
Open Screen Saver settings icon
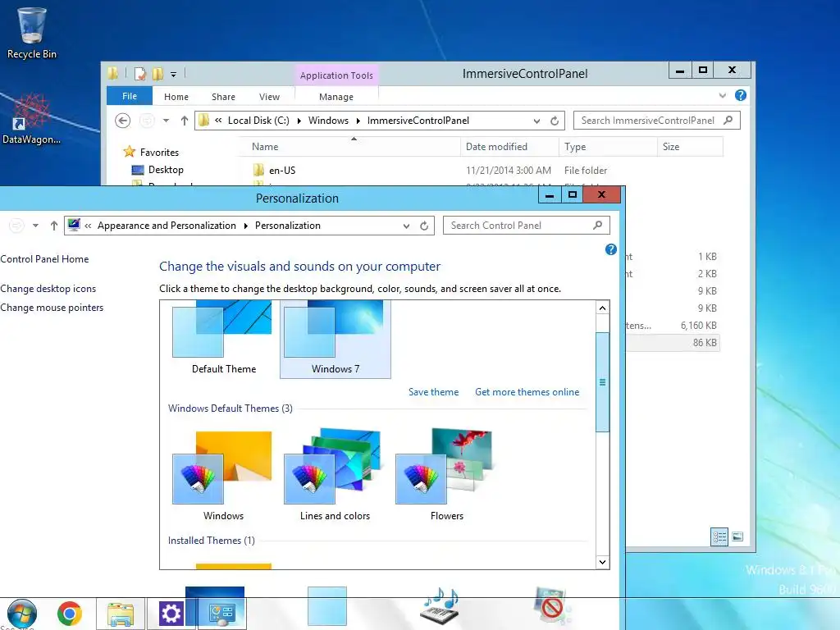click(552, 606)
